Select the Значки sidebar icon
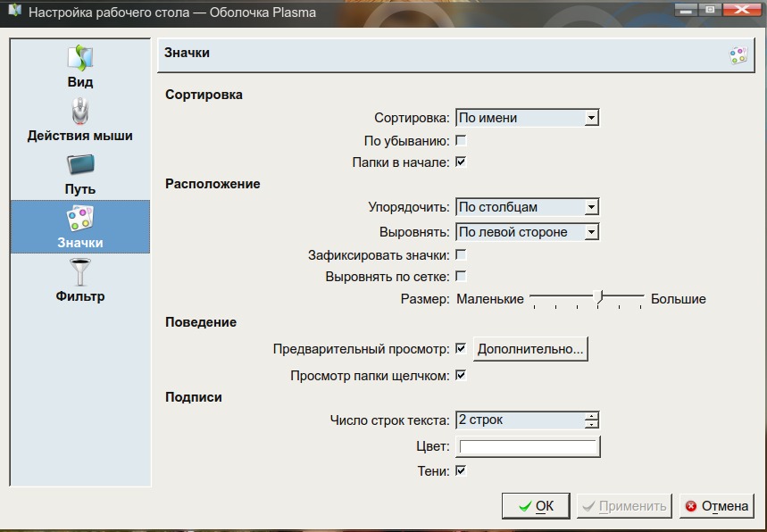 coord(80,218)
